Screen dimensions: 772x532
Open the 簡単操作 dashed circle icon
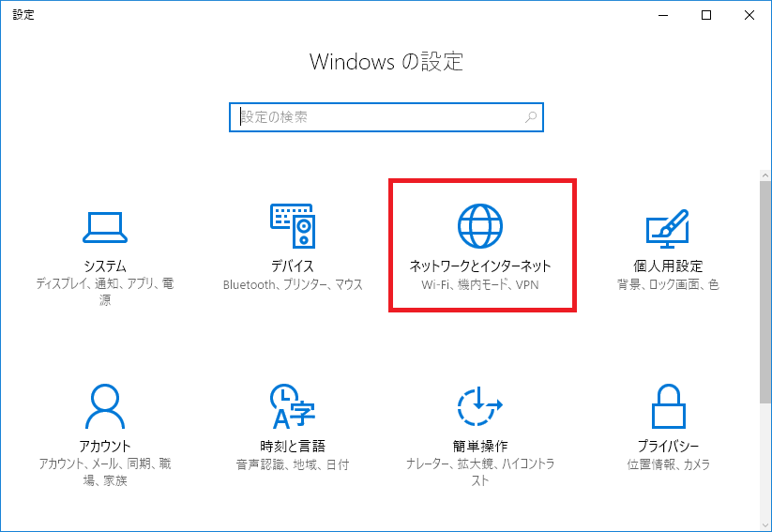coord(480,406)
